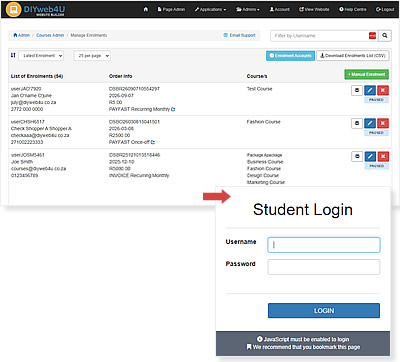Click white icon button for Joe Smith row

pyautogui.click(x=357, y=156)
